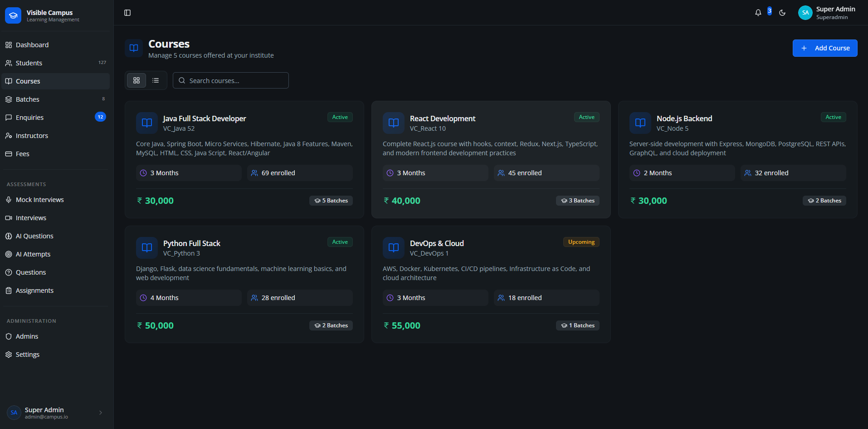Expand batches on Java Full Stack Developer card

[331, 200]
